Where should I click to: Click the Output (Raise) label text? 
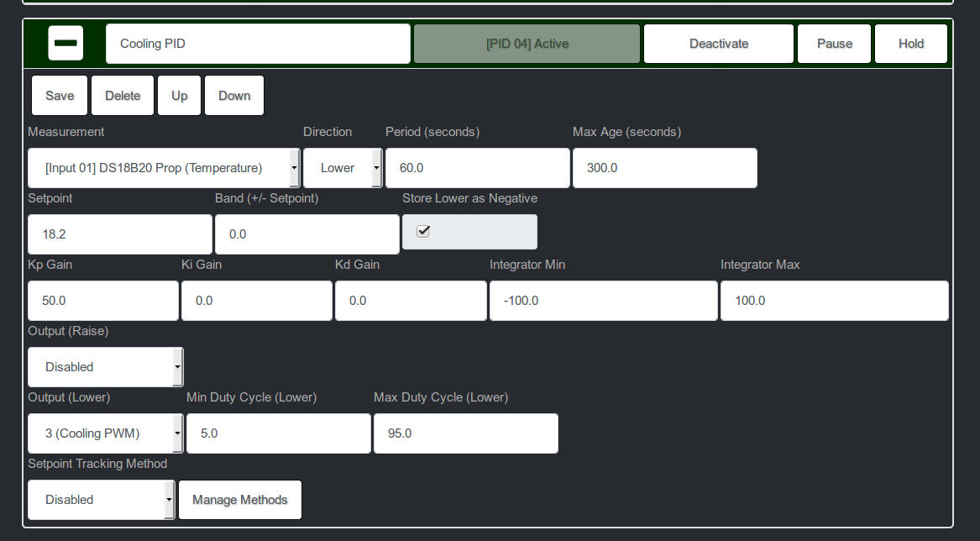(68, 331)
